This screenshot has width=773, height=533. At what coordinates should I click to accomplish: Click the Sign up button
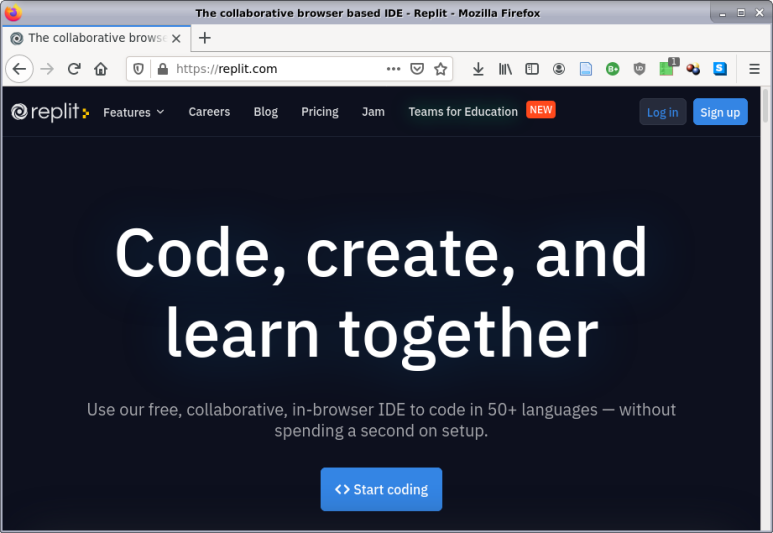click(x=720, y=112)
